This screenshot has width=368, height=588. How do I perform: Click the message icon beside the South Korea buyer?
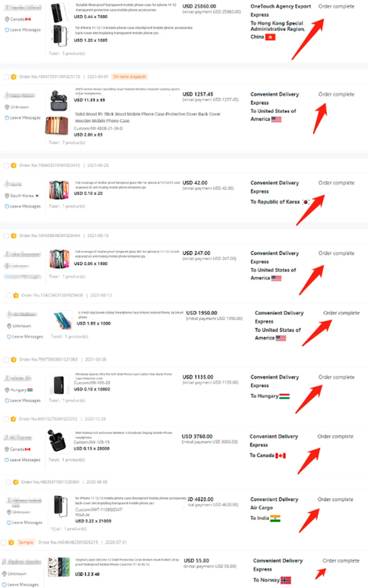tap(7, 206)
